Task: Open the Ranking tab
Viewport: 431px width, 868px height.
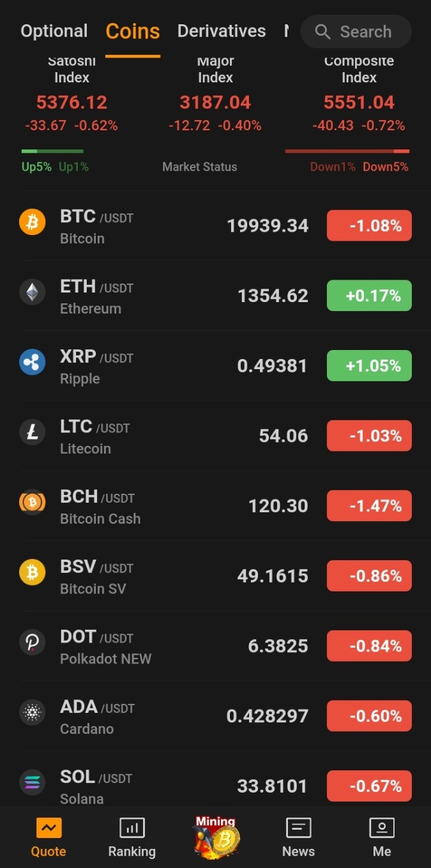Action: pos(132,838)
